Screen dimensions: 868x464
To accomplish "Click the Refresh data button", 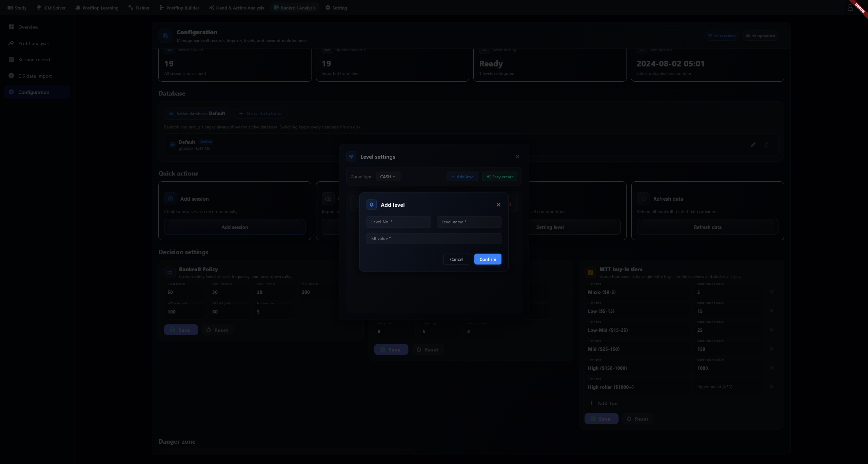I will point(707,227).
